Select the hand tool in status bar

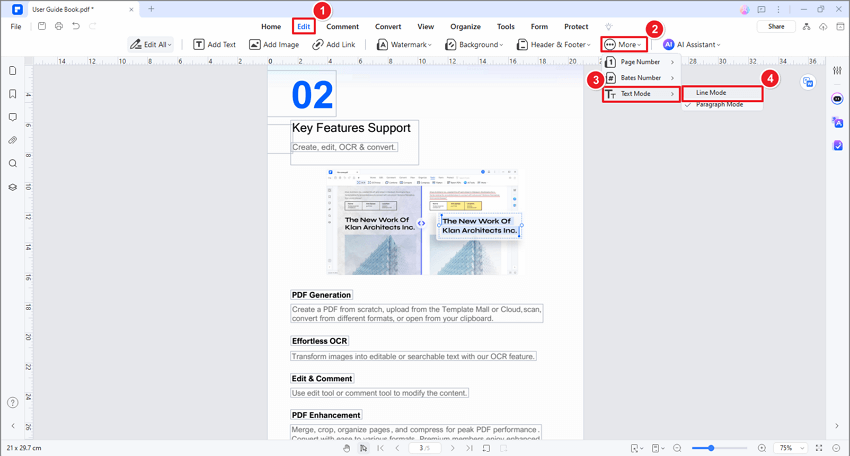346,448
